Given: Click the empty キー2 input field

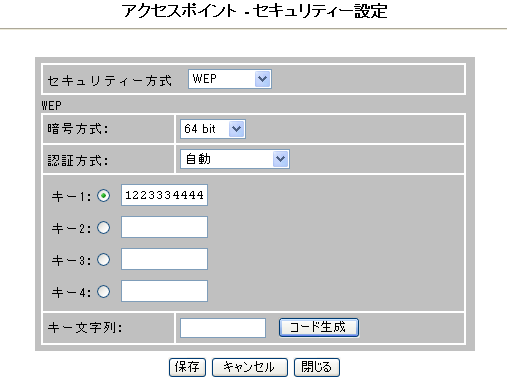Looking at the screenshot, I should click(164, 227).
